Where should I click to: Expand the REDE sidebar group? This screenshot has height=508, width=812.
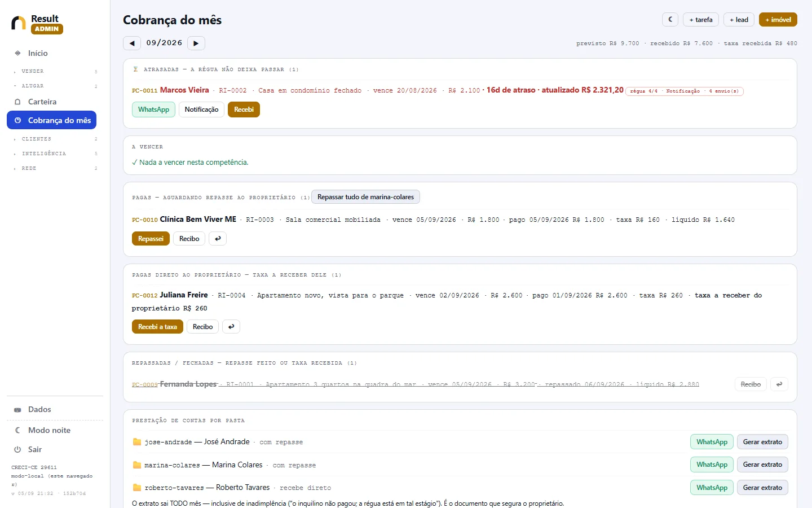pos(55,168)
